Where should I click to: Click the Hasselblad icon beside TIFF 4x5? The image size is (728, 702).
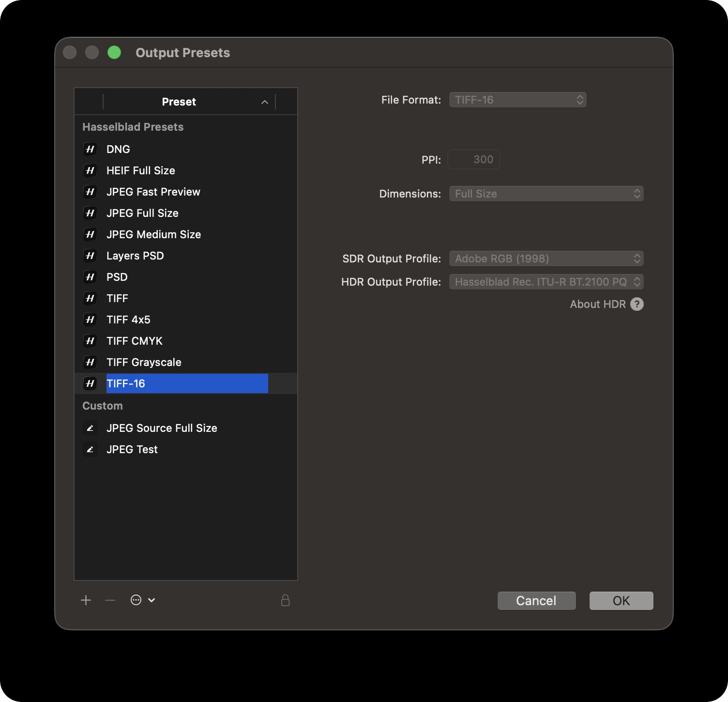[x=90, y=320]
